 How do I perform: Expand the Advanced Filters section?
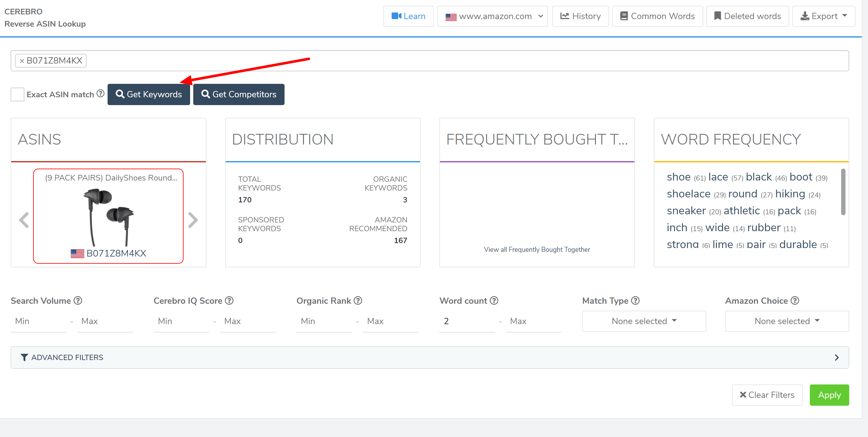tap(430, 358)
